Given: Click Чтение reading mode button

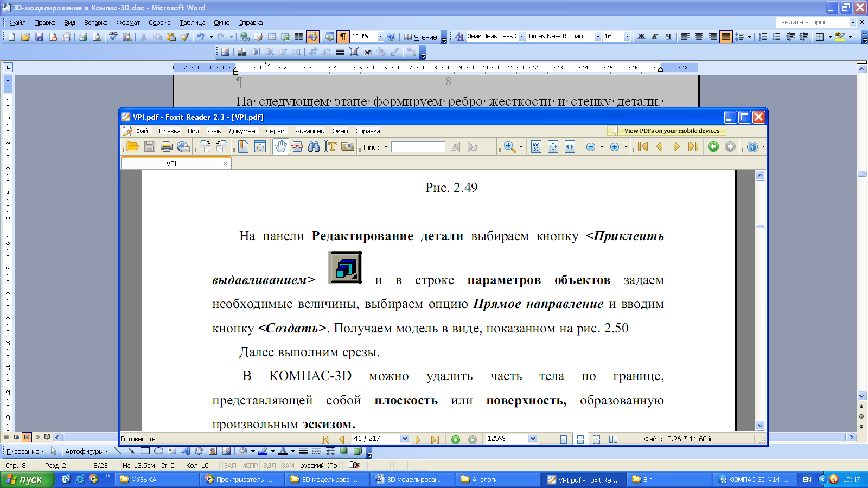Looking at the screenshot, I should click(420, 36).
